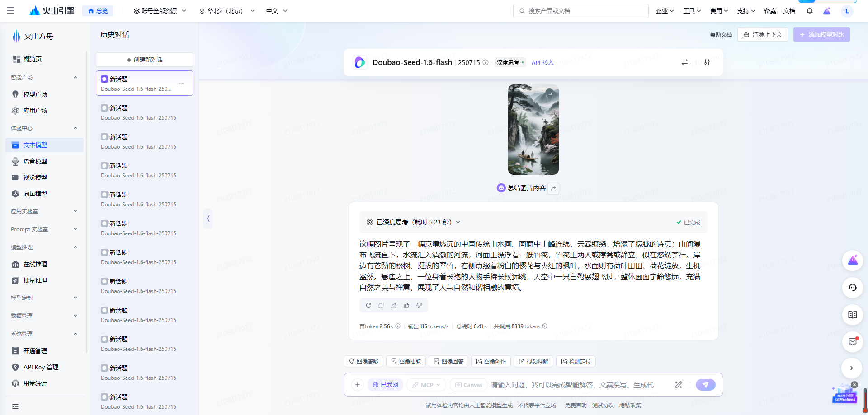Open the 华北2 (北京) region dropdown
This screenshot has width=868, height=415.
[x=227, y=11]
